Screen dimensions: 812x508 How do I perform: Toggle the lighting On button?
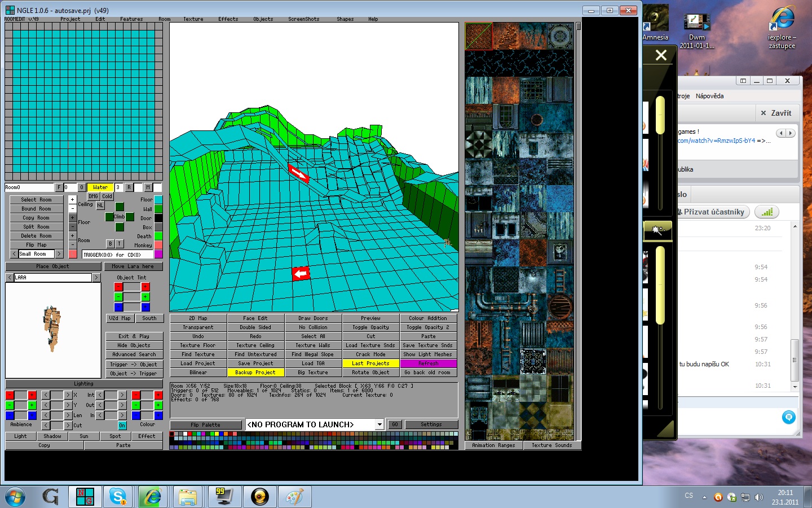[122, 426]
